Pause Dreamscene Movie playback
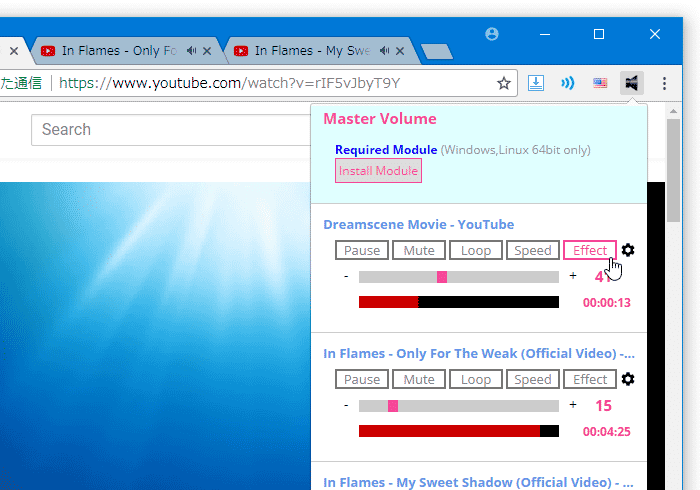 362,250
